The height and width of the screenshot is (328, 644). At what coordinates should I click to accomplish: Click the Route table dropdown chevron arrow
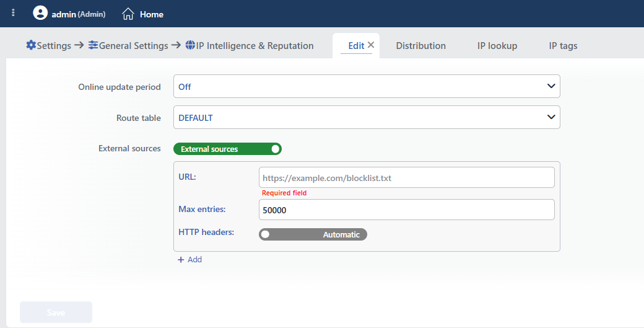click(x=551, y=117)
